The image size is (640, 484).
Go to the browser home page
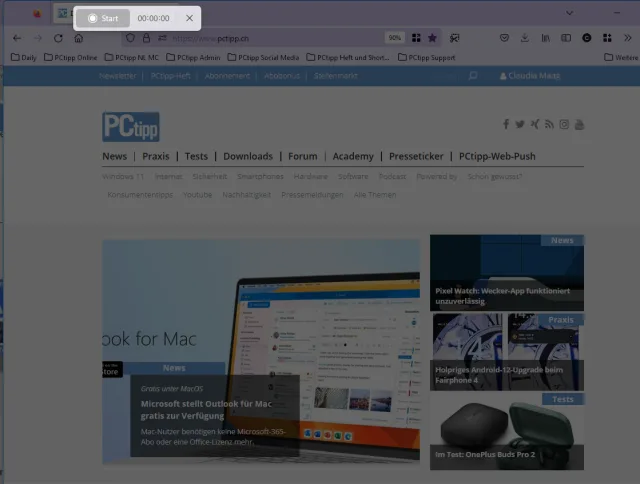(79, 38)
